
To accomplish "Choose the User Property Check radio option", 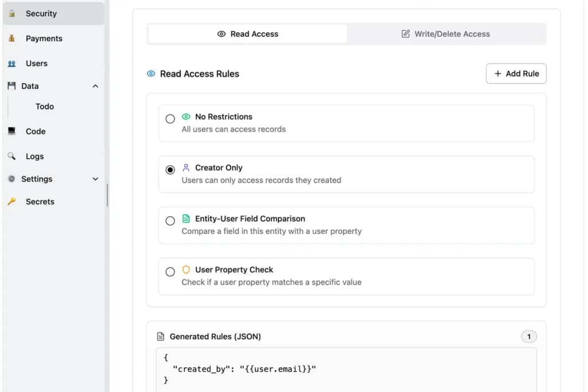I will point(170,271).
